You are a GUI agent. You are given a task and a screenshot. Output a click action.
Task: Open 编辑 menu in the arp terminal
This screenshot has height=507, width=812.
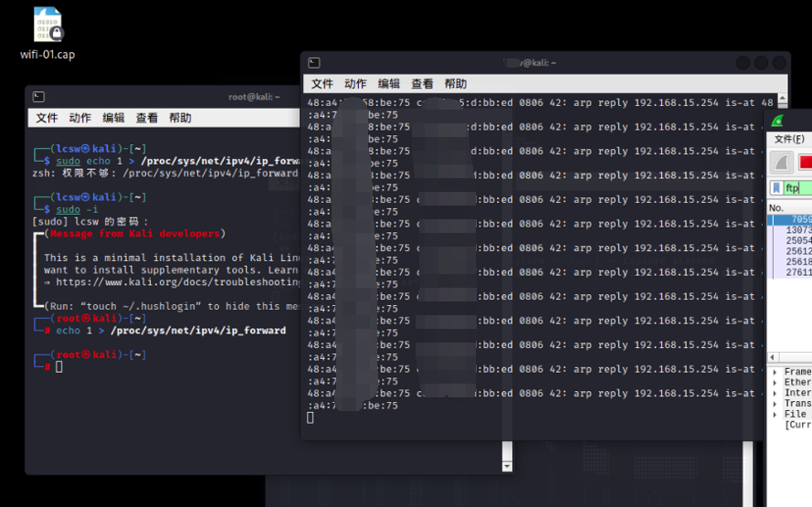389,84
